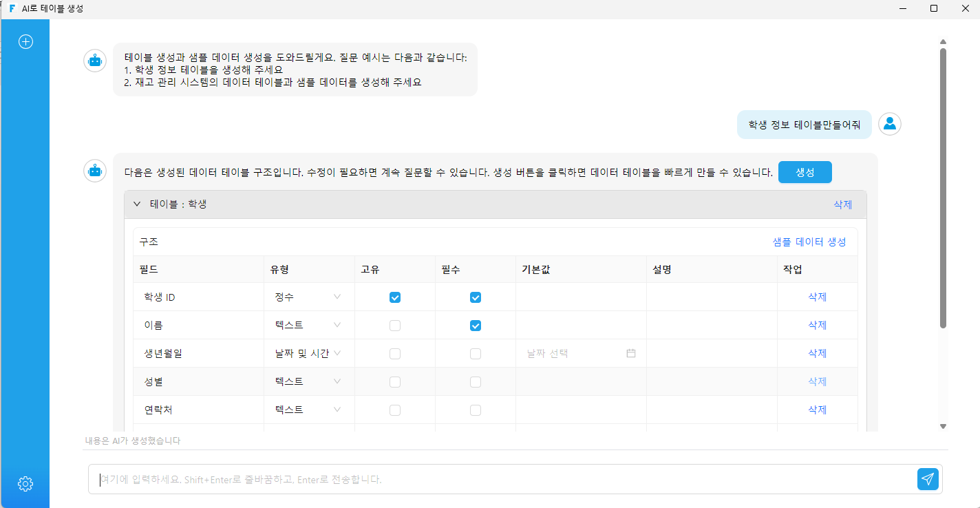This screenshot has height=508, width=980.
Task: Click the user avatar icon
Action: [x=890, y=124]
